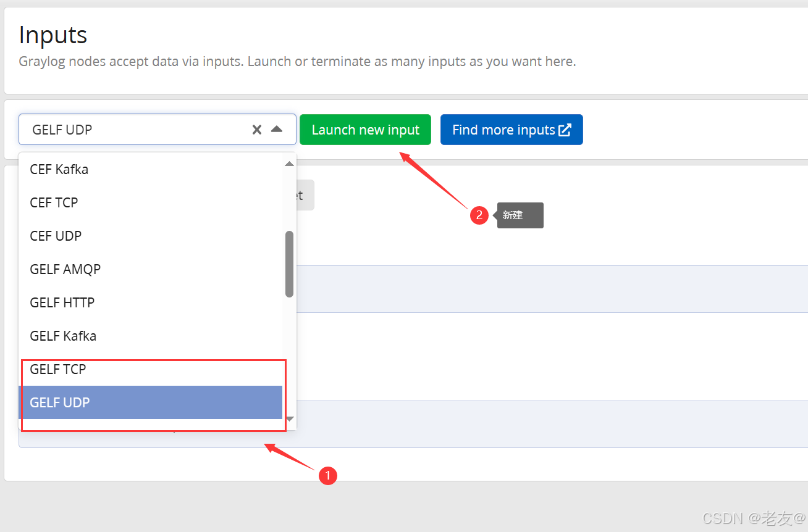Image resolution: width=808 pixels, height=532 pixels.
Task: Select GELF Kafka entry
Action: [x=151, y=336]
